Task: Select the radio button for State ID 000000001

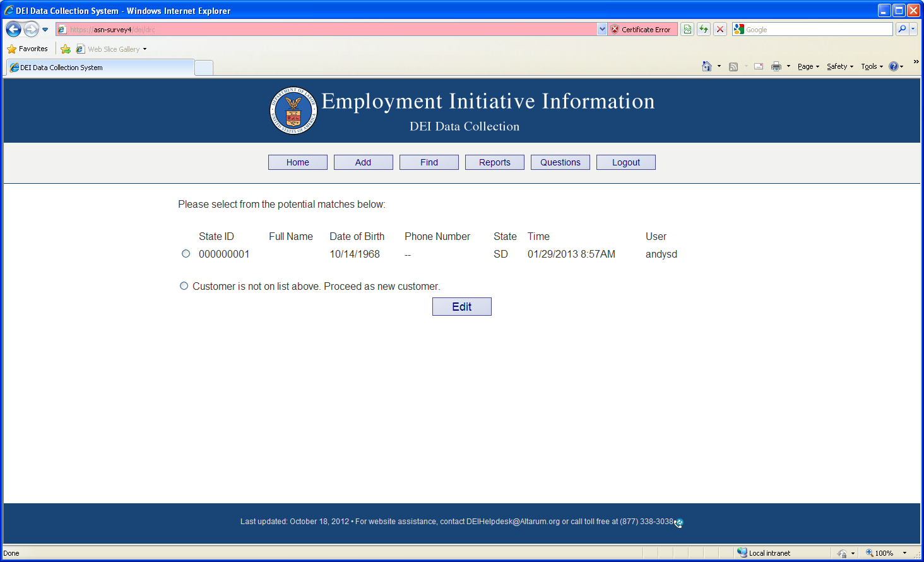Action: (186, 254)
